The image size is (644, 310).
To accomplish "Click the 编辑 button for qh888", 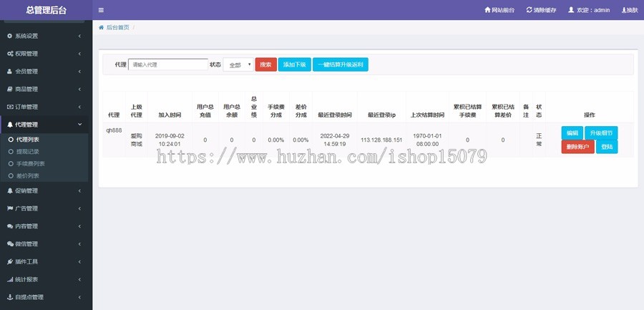I will pyautogui.click(x=572, y=132).
